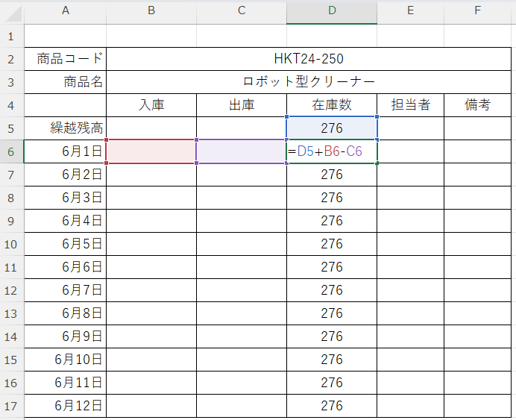
Task: Click the HKT24-250 product code cell
Action: pyautogui.click(x=309, y=59)
